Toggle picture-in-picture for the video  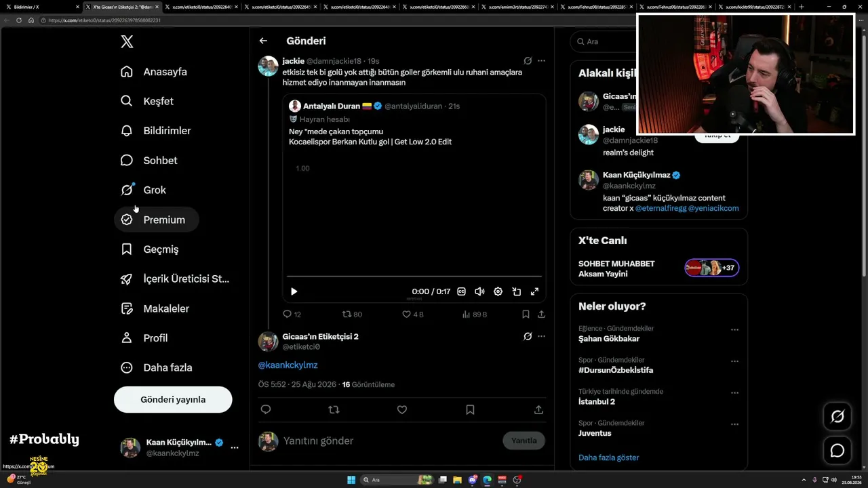pyautogui.click(x=516, y=291)
